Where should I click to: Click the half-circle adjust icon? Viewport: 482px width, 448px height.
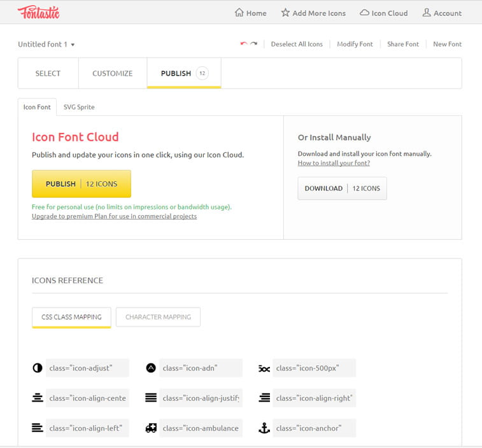pyautogui.click(x=38, y=368)
